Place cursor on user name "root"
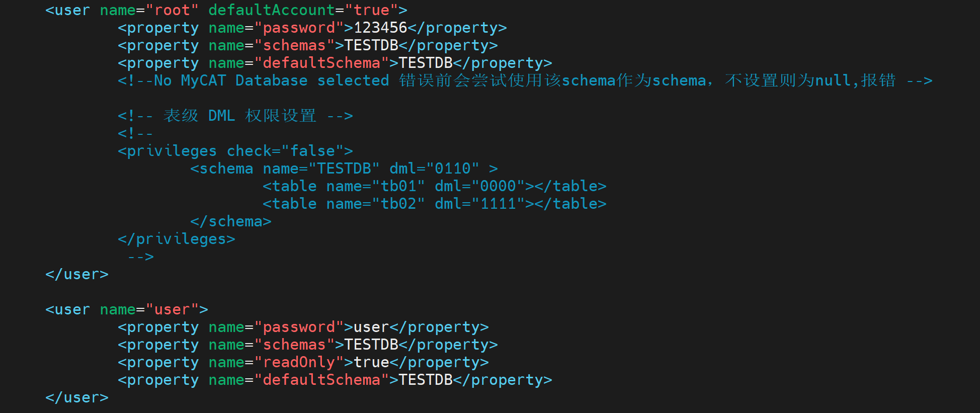The image size is (980, 413). [x=172, y=10]
